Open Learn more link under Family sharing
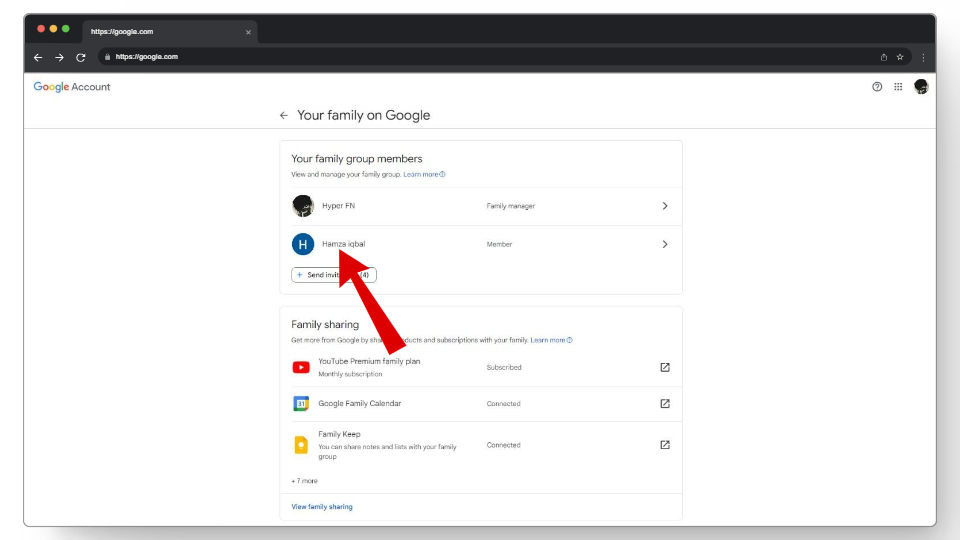Viewport: 960px width, 540px height. click(551, 340)
